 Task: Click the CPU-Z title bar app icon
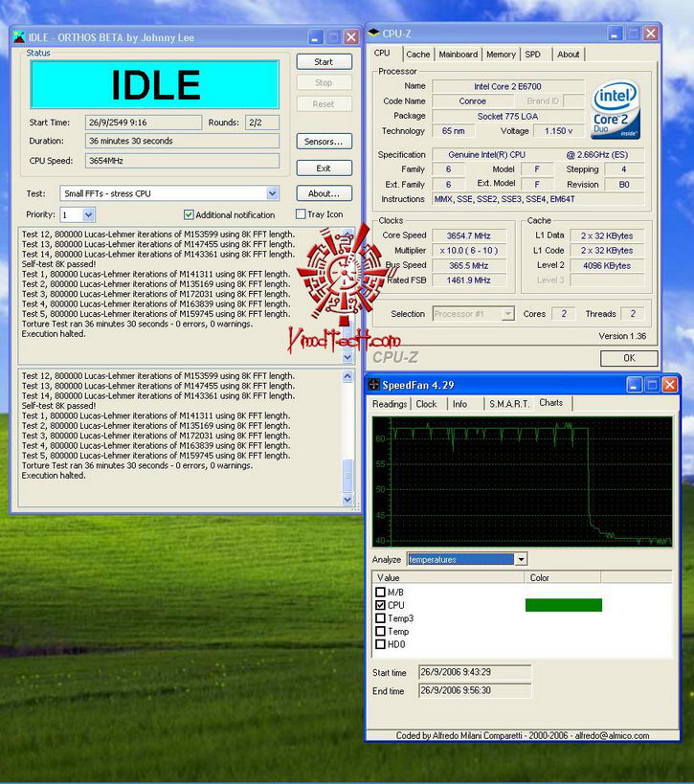tap(373, 33)
